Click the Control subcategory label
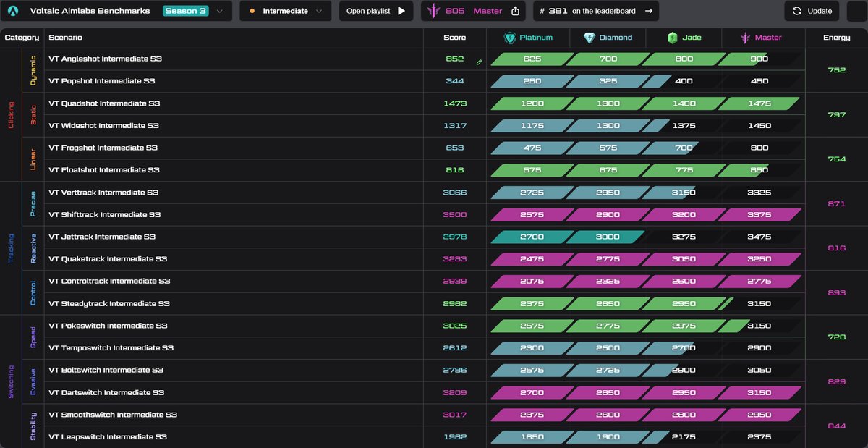This screenshot has width=868, height=448. tap(33, 292)
